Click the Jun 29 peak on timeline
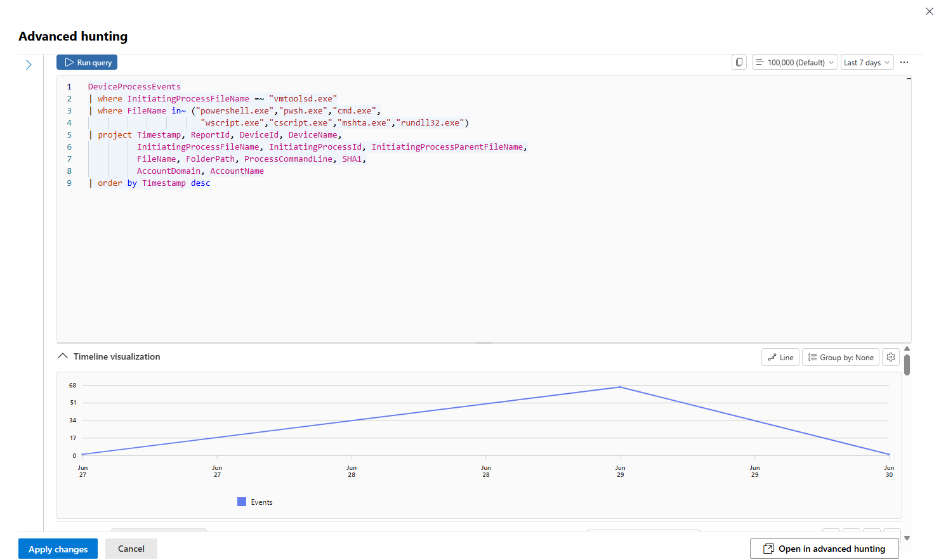 click(x=620, y=387)
